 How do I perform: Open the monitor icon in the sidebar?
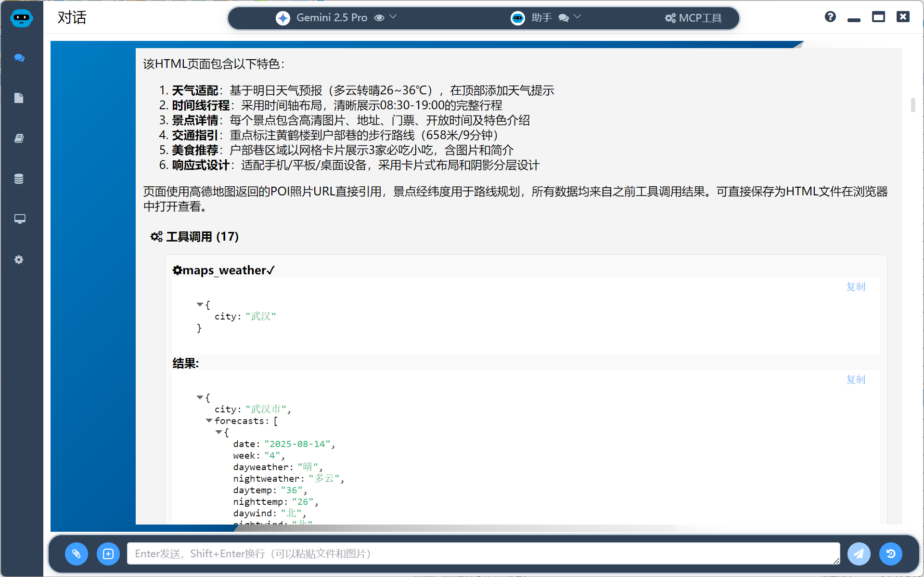[x=19, y=219]
